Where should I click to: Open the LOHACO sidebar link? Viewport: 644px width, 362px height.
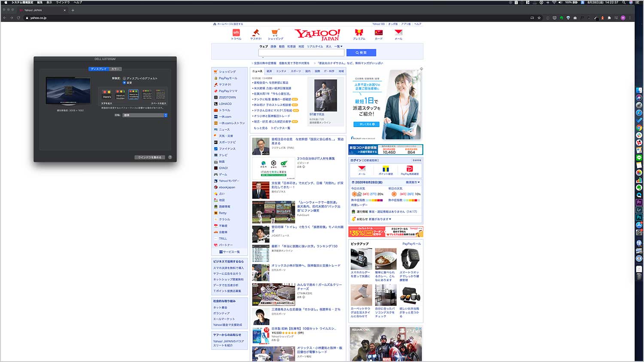point(225,104)
